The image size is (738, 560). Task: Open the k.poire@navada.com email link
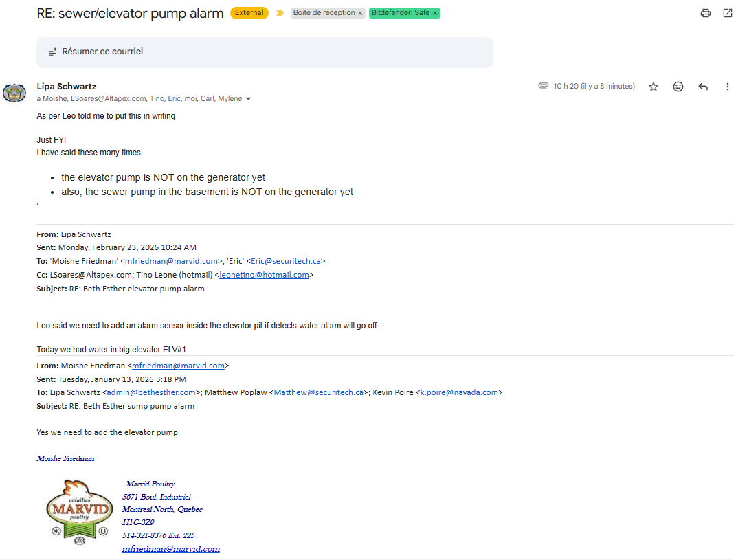click(x=459, y=392)
